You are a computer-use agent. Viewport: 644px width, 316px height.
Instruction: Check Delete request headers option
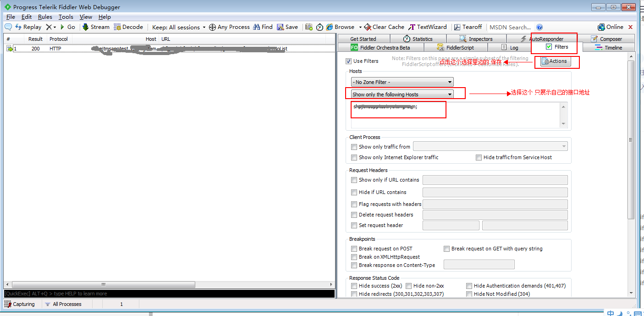pyautogui.click(x=354, y=215)
